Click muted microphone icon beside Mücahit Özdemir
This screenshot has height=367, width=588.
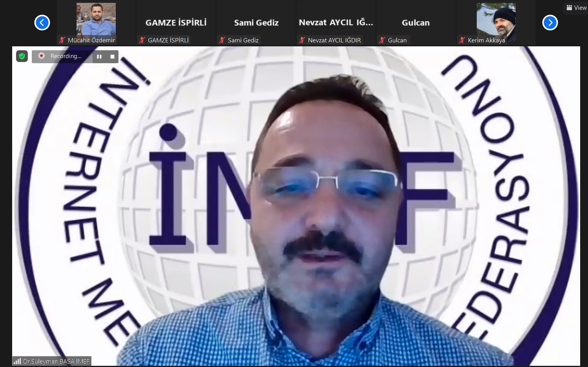point(62,40)
